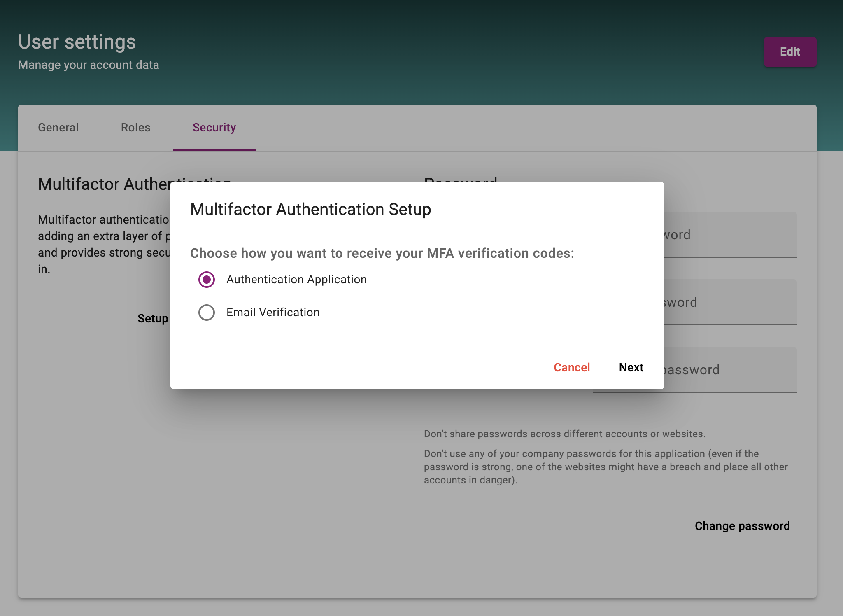Click the purple Edit button
Image resolution: width=843 pixels, height=616 pixels.
790,52
